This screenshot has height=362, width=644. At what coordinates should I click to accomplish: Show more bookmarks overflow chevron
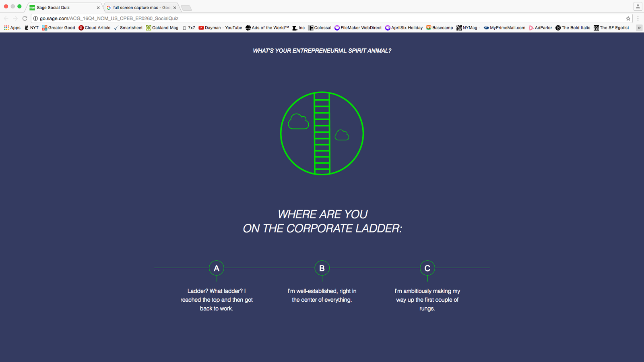pos(639,28)
